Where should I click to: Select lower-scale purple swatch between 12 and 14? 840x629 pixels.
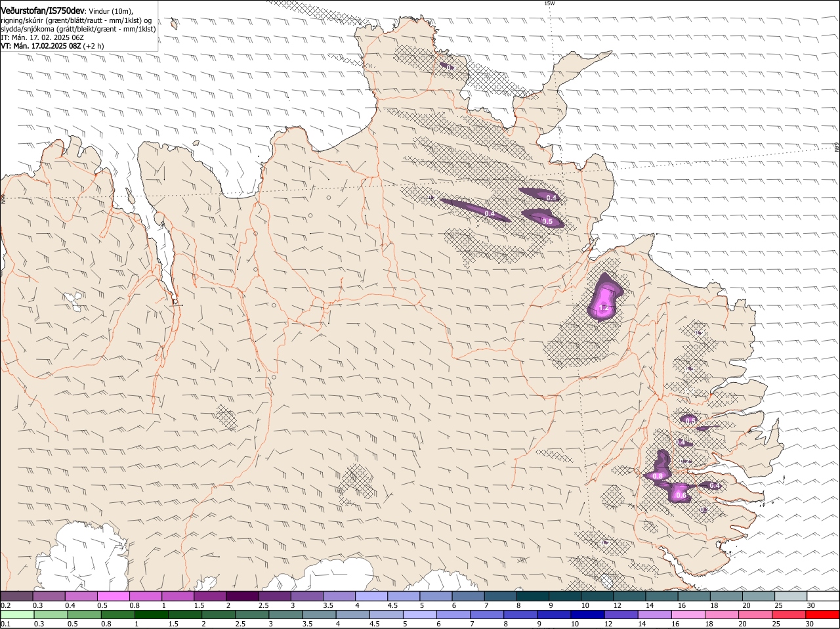[621, 615]
